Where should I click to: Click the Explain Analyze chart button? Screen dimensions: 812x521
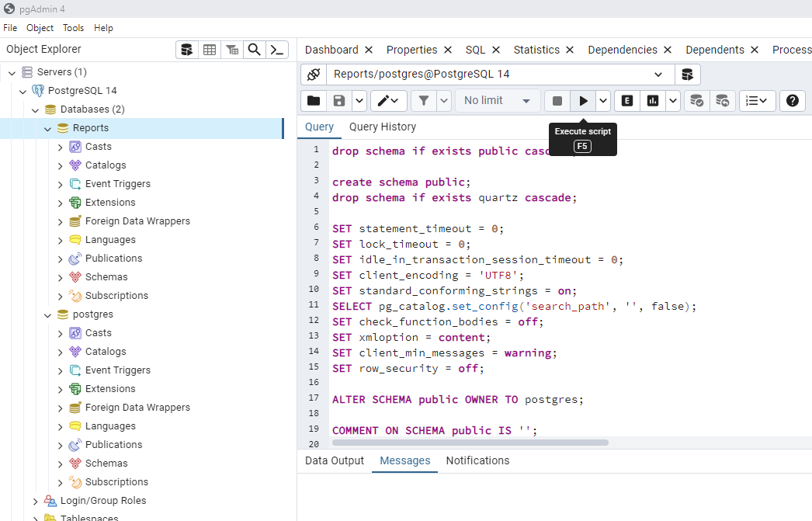[653, 101]
